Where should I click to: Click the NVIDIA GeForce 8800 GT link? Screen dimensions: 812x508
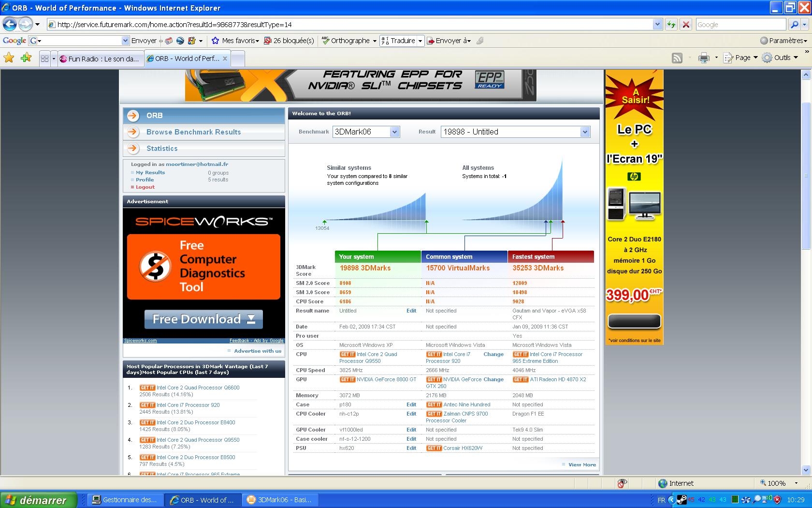tap(386, 379)
